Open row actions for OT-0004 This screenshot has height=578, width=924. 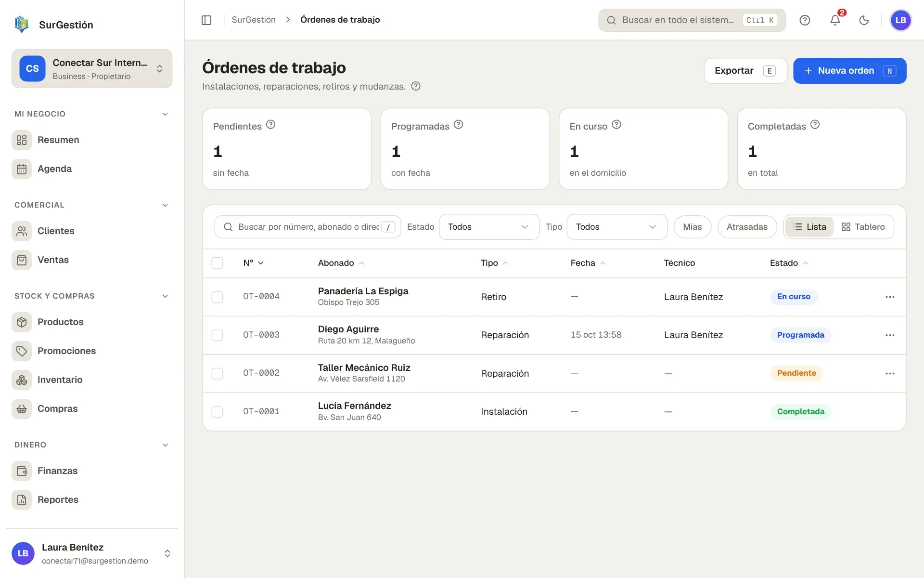[890, 297]
